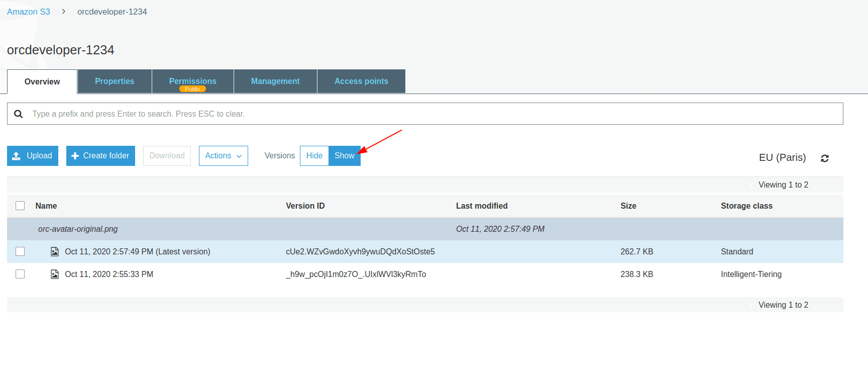
Task: Click the Create folder button
Action: 100,156
